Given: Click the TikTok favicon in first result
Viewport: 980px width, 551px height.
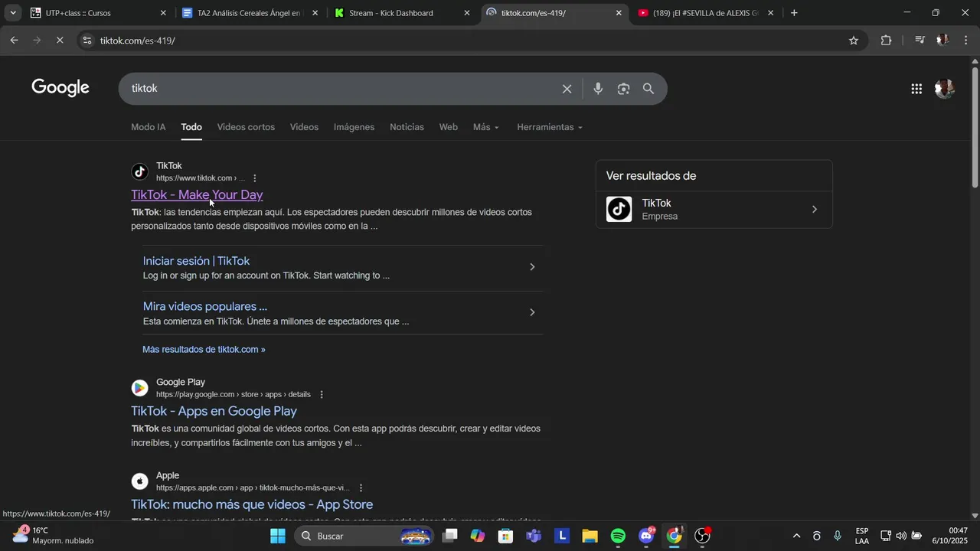Looking at the screenshot, I should 139,171.
